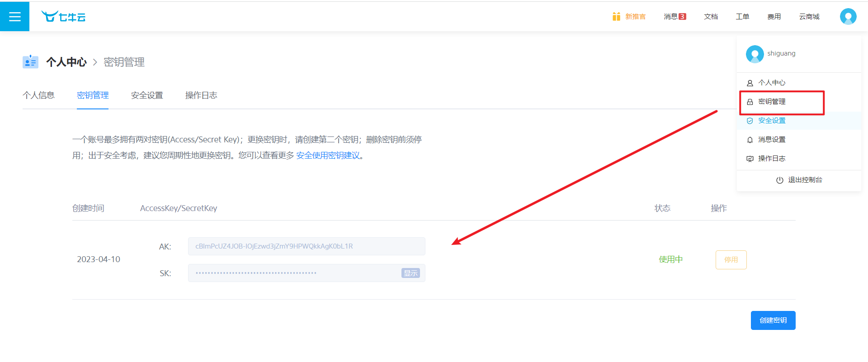Click 个人中心 in the breadcrumb
Image resolution: width=868 pixels, height=362 pixels.
66,62
